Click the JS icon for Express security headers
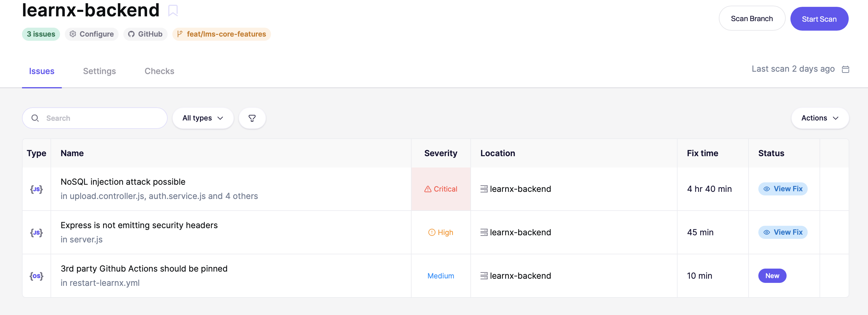868x315 pixels. pos(36,232)
